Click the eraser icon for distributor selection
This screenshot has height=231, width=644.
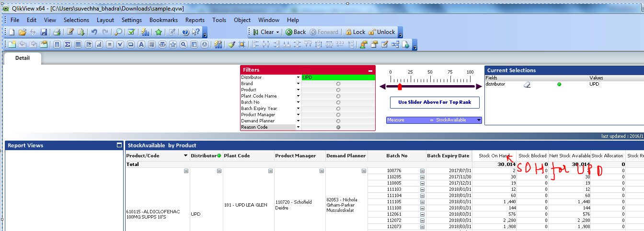(527, 84)
